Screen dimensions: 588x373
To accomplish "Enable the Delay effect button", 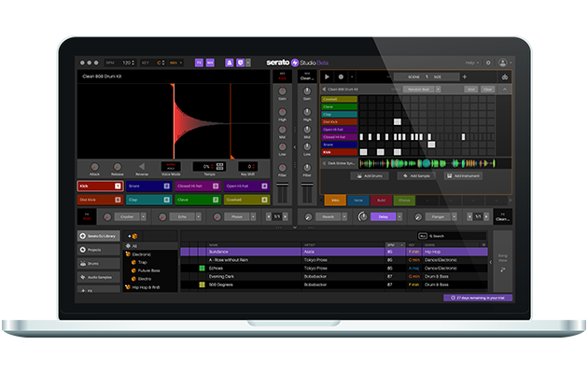I will (383, 216).
